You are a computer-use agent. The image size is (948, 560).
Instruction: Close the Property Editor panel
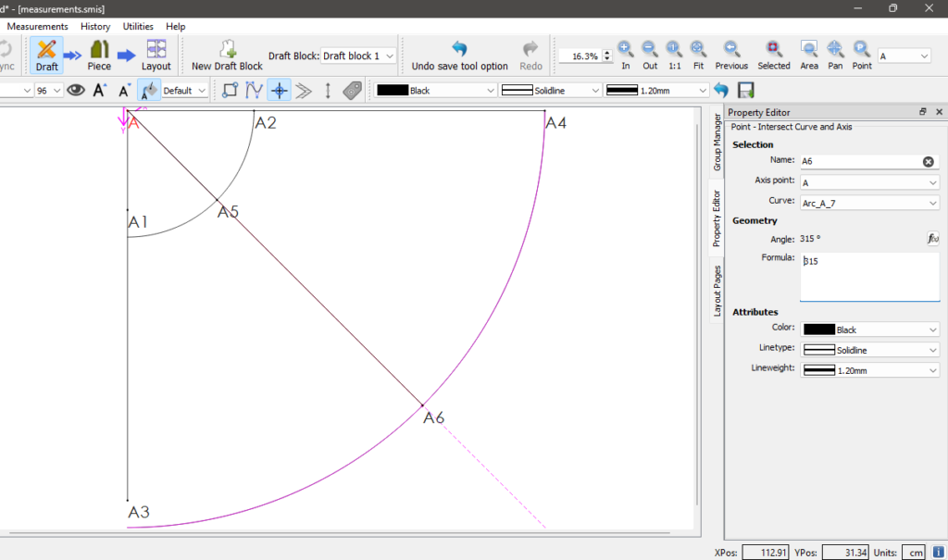pyautogui.click(x=939, y=112)
